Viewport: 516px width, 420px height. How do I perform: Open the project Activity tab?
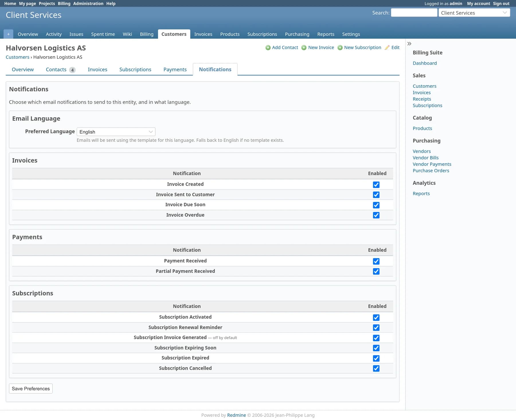54,34
